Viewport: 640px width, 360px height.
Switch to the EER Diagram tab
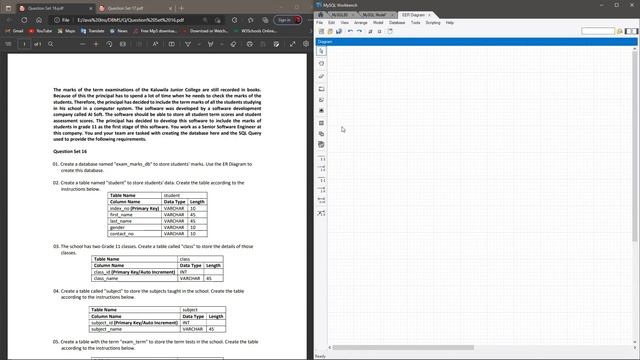point(413,15)
